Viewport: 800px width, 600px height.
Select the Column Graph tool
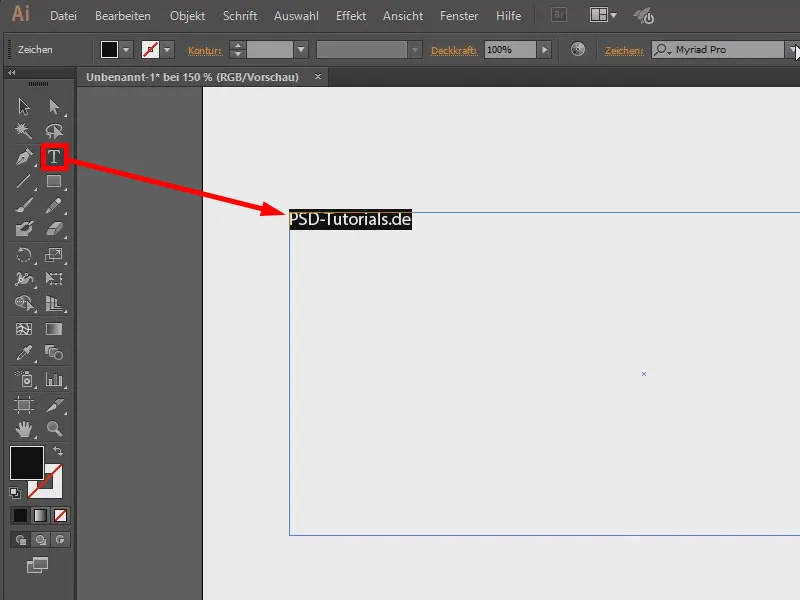point(54,379)
